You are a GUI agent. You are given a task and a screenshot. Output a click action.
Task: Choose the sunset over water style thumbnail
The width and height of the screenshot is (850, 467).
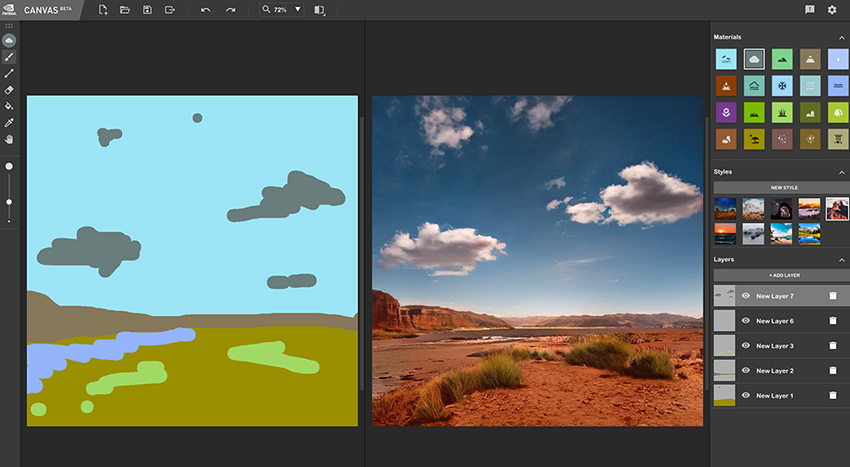tap(726, 233)
